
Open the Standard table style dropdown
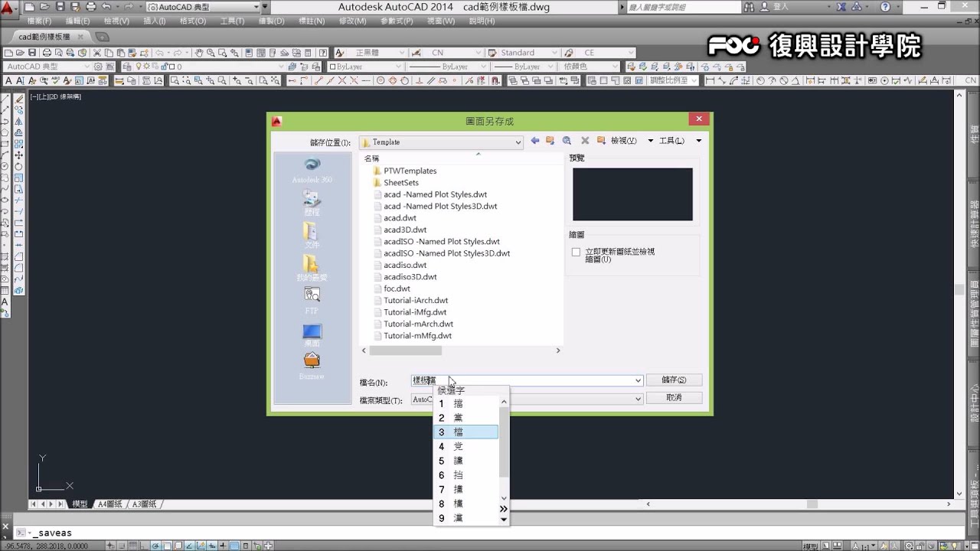[555, 53]
